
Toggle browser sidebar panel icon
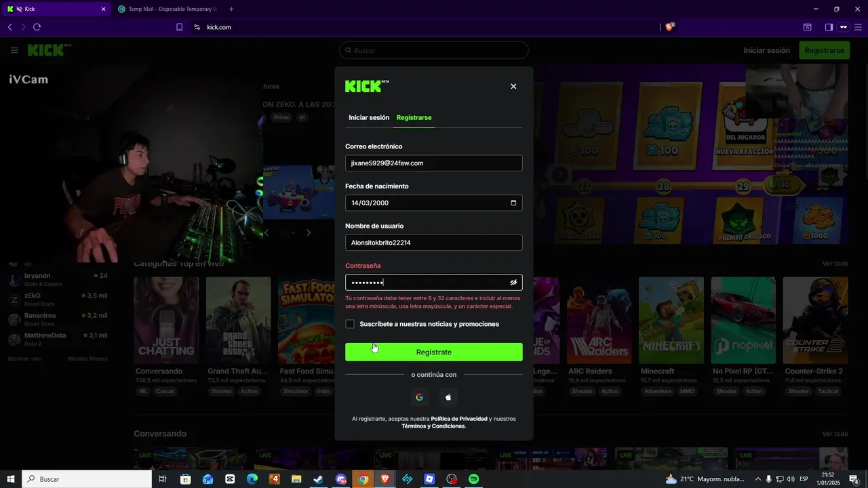click(829, 27)
